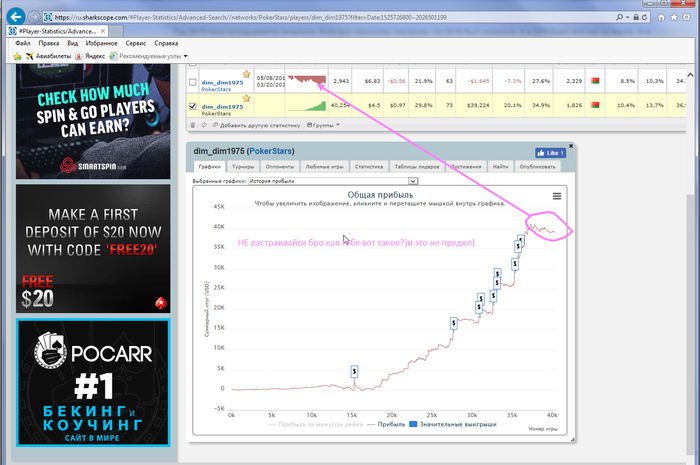The image size is (700, 465).
Task: Uncheck the highlighted dim_dim1975 row checkbox
Action: [x=192, y=106]
